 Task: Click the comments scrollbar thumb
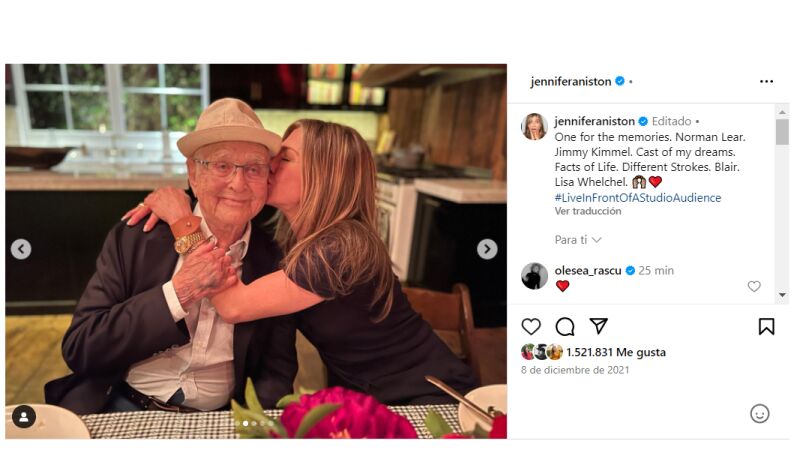[782, 132]
